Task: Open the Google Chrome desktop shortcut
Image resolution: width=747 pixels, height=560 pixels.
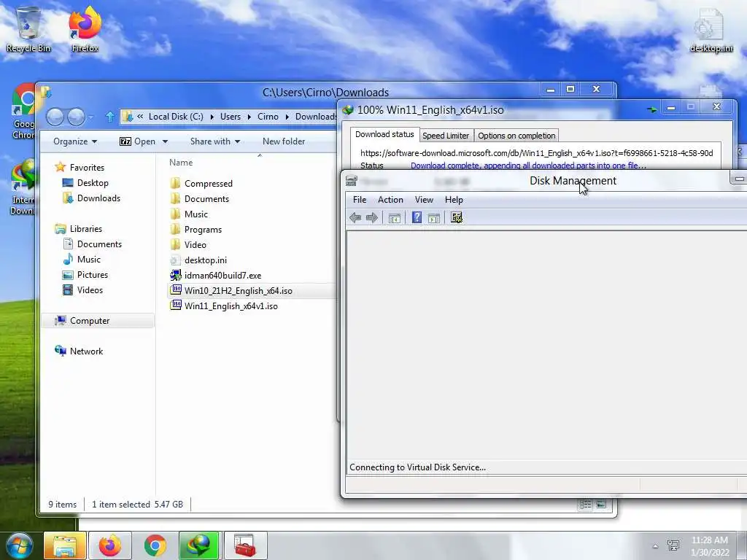Action: pyautogui.click(x=23, y=112)
